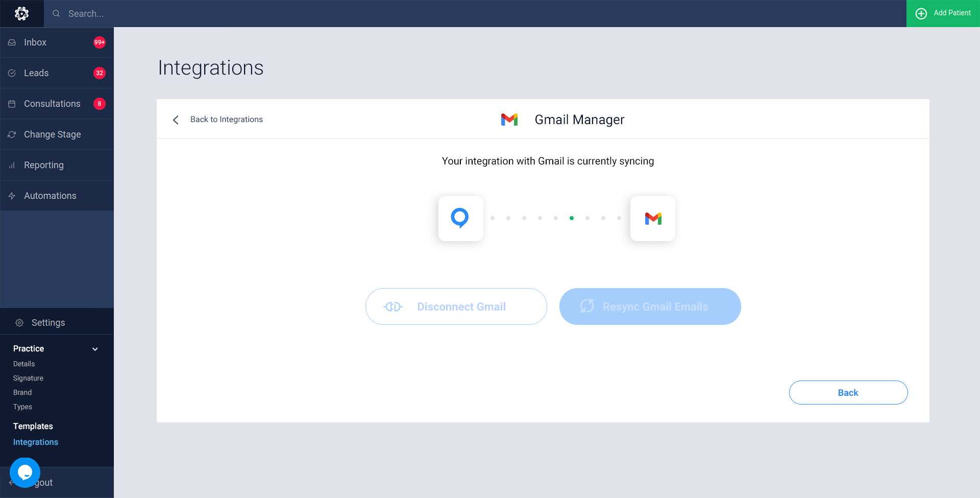This screenshot has height=498, width=980.
Task: Click the Gmail sync tile
Action: click(x=653, y=219)
